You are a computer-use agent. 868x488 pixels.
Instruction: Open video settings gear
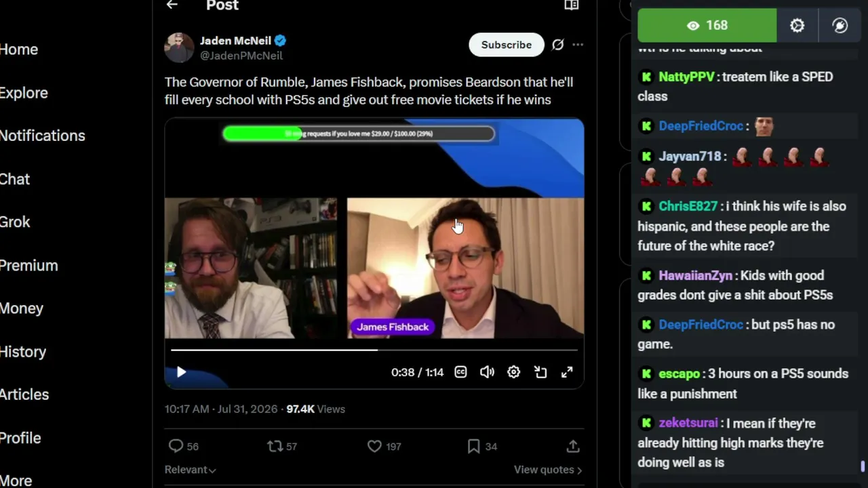coord(513,372)
